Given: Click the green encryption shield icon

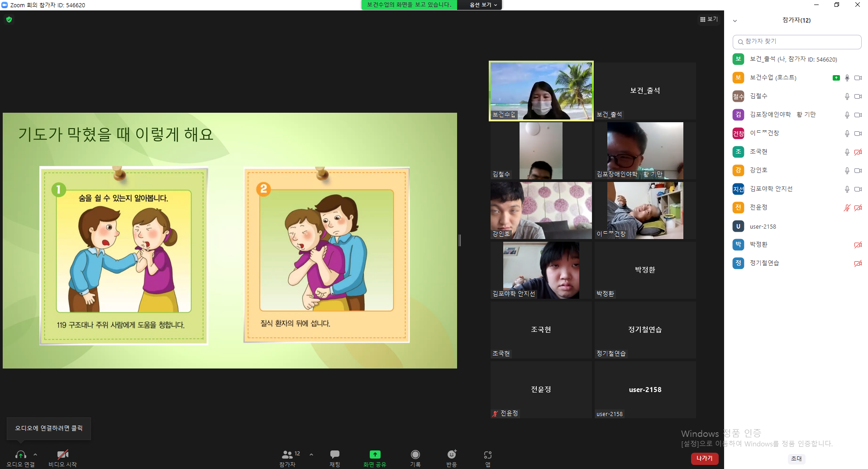Looking at the screenshot, I should (x=9, y=19).
